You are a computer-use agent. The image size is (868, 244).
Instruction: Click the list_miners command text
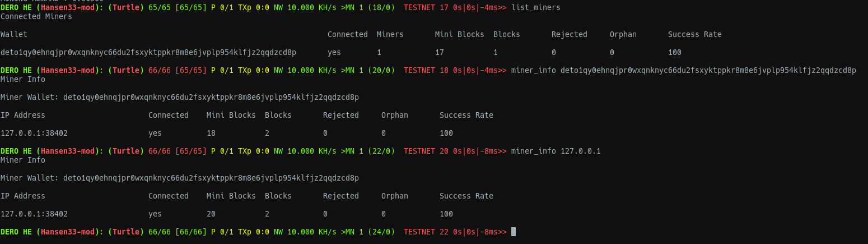pos(535,7)
